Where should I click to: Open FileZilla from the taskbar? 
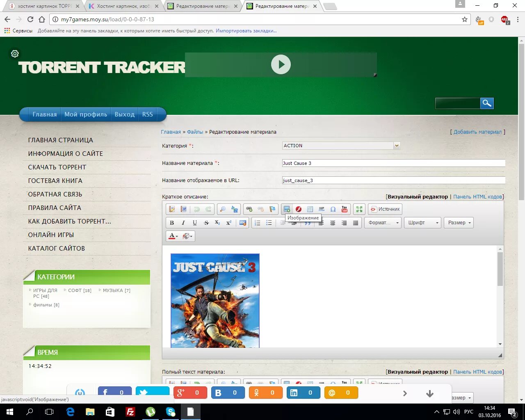click(130, 412)
